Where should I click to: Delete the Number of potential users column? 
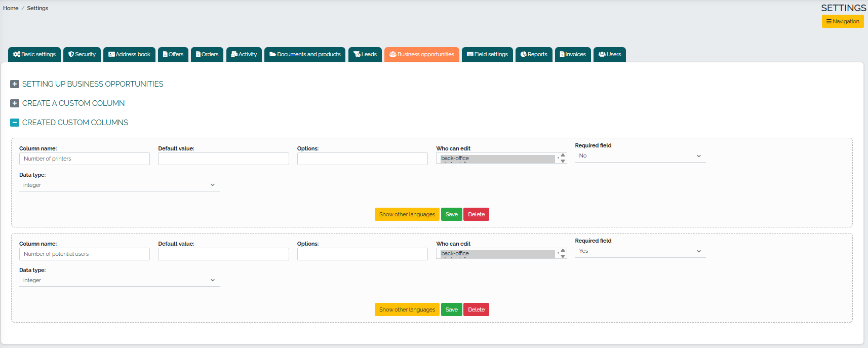[476, 310]
